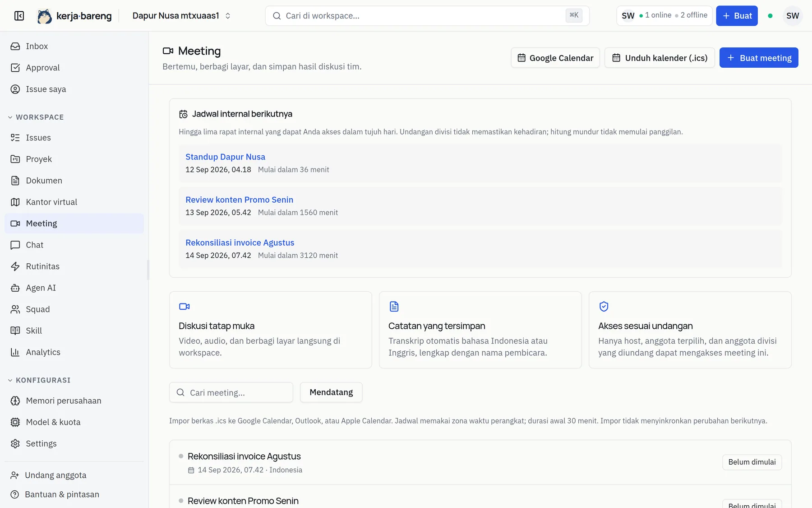
Task: Click Belum dimulai status for Rekonsiliasi invoice
Action: point(752,462)
